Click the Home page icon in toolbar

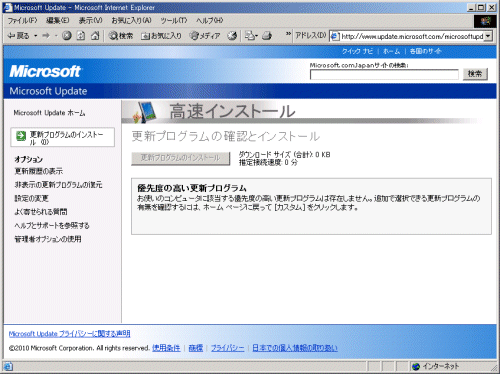pyautogui.click(x=95, y=36)
